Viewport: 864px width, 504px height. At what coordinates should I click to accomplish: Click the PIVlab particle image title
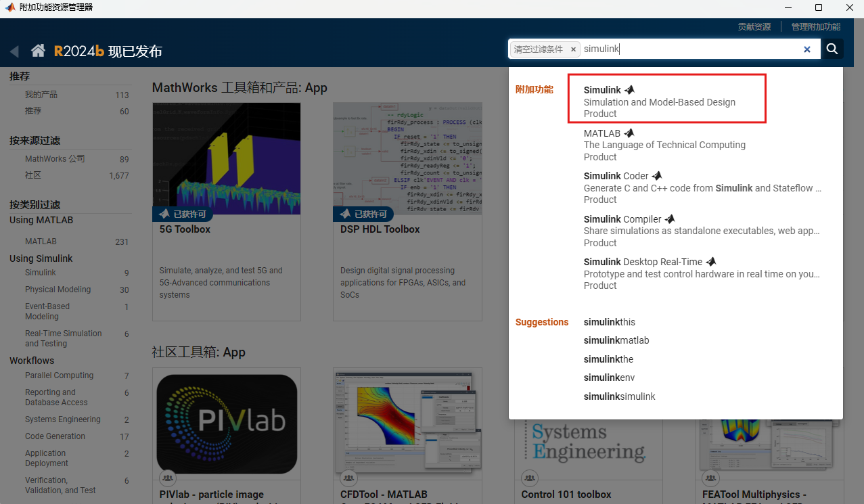click(212, 495)
